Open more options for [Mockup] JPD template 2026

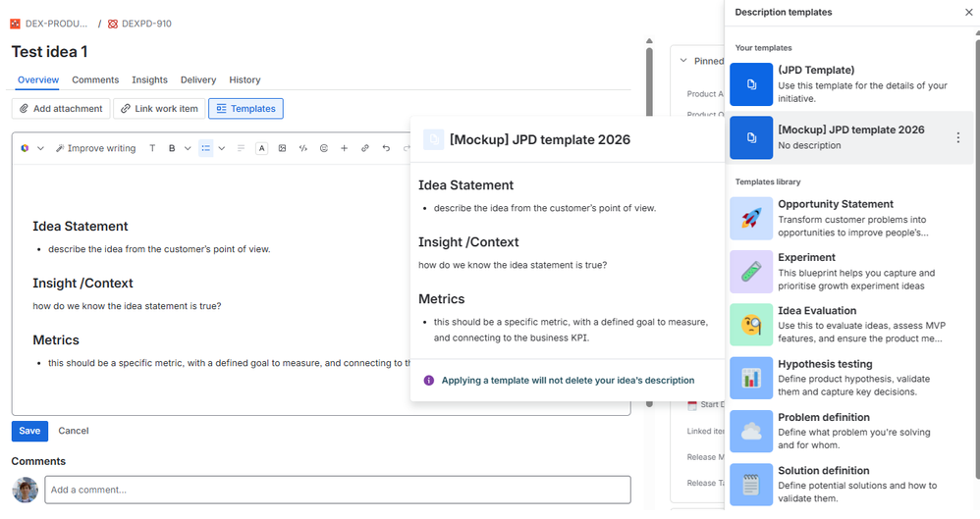pyautogui.click(x=958, y=137)
